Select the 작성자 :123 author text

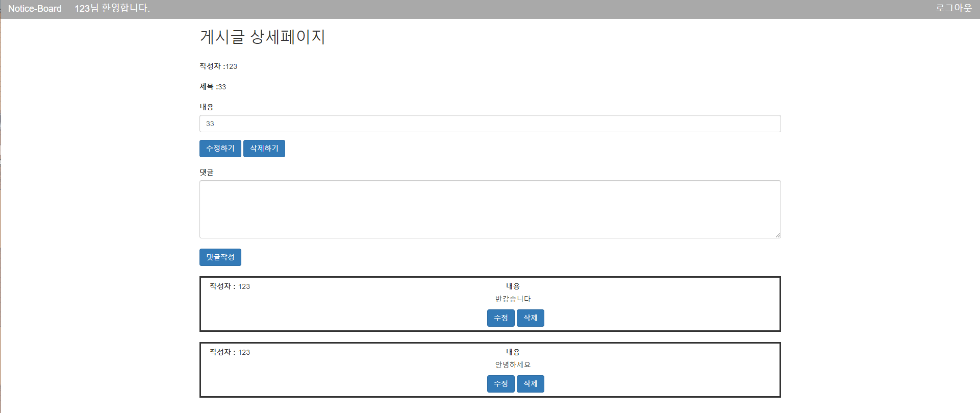click(x=218, y=66)
